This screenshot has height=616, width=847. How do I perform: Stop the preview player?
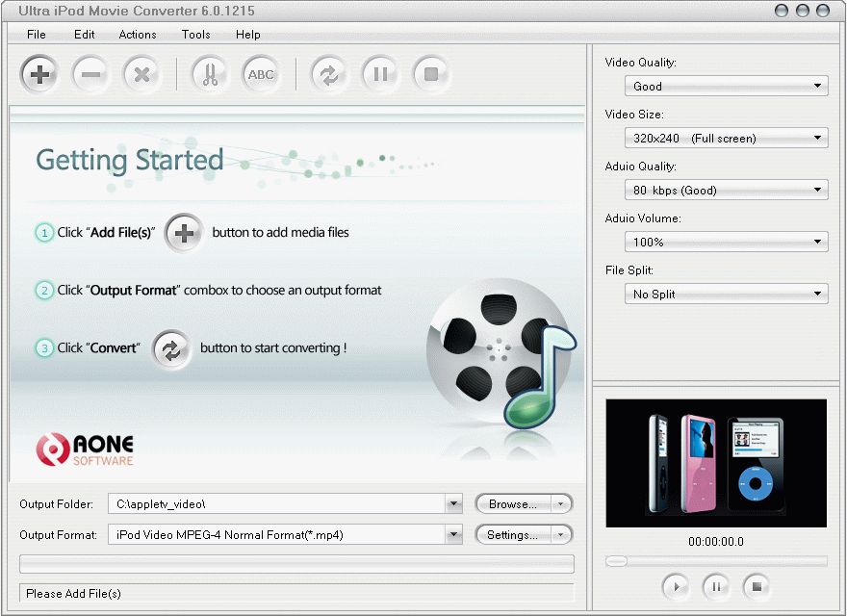click(x=757, y=586)
